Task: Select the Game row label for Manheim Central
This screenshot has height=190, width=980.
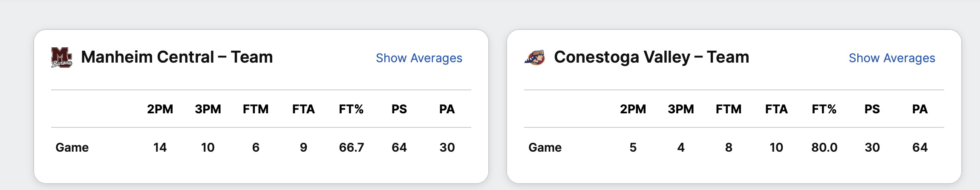Action: click(72, 147)
